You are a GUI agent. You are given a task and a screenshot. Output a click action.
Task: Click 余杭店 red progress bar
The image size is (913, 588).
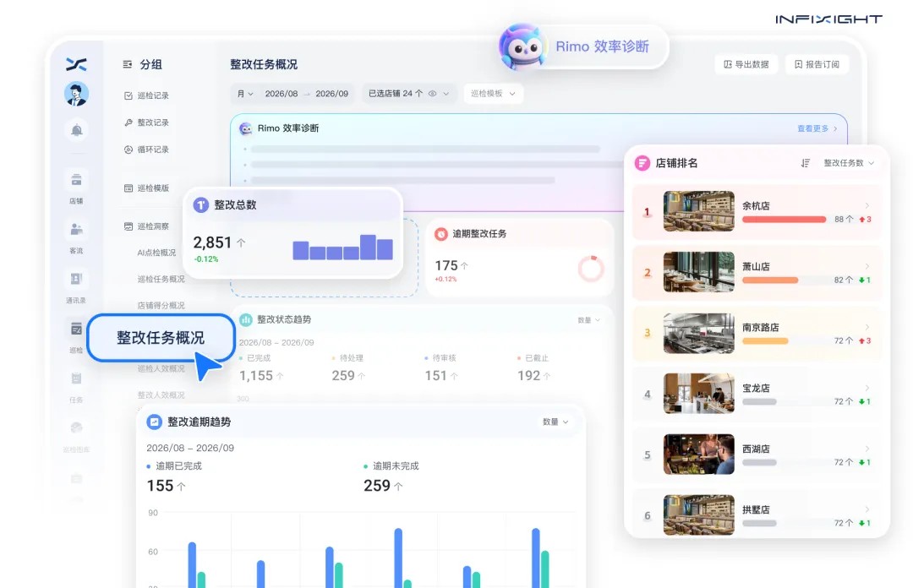785,220
